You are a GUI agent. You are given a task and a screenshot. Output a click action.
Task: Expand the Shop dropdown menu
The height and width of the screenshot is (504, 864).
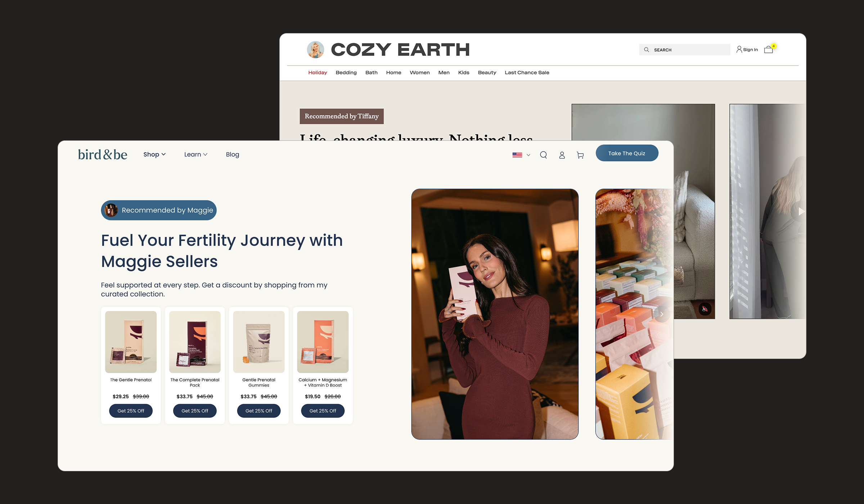tap(154, 154)
